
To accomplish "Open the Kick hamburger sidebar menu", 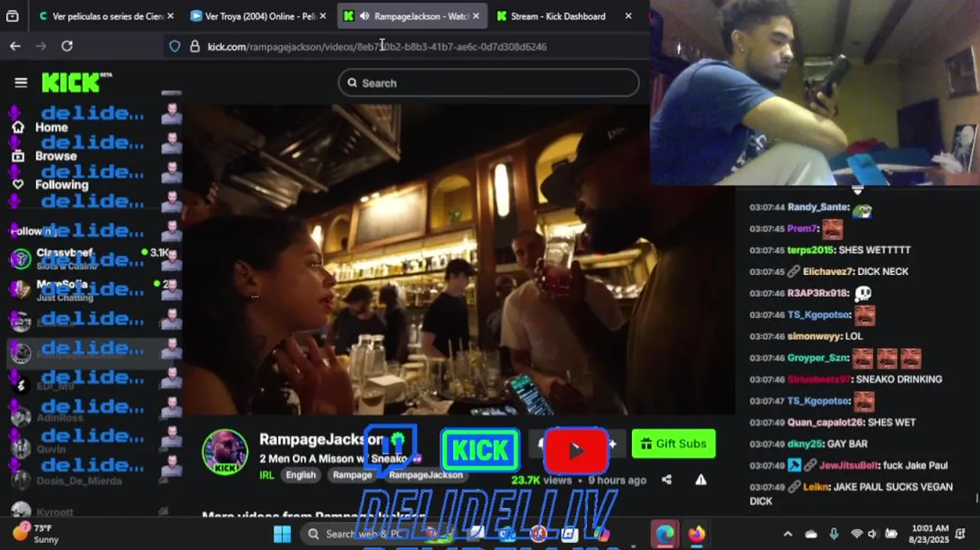I will click(21, 82).
